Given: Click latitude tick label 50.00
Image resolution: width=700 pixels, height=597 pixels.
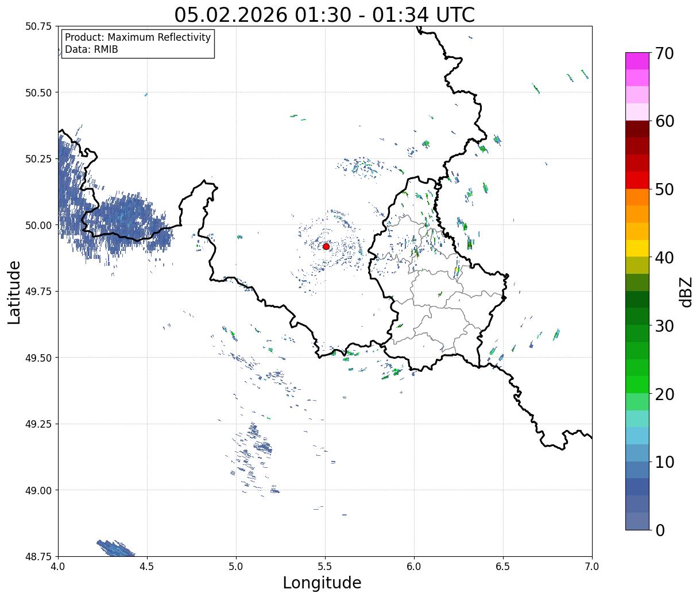Looking at the screenshot, I should click(38, 225).
